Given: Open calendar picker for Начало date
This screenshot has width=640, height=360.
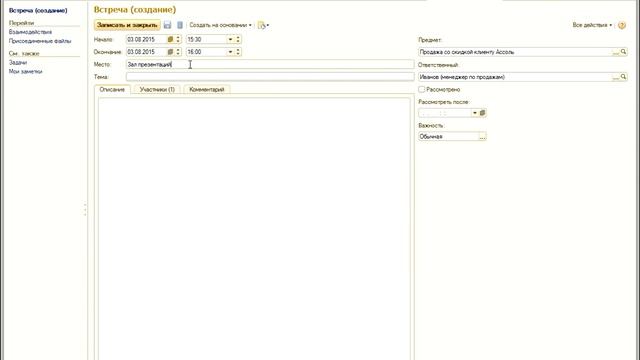Looking at the screenshot, I should tap(171, 39).
